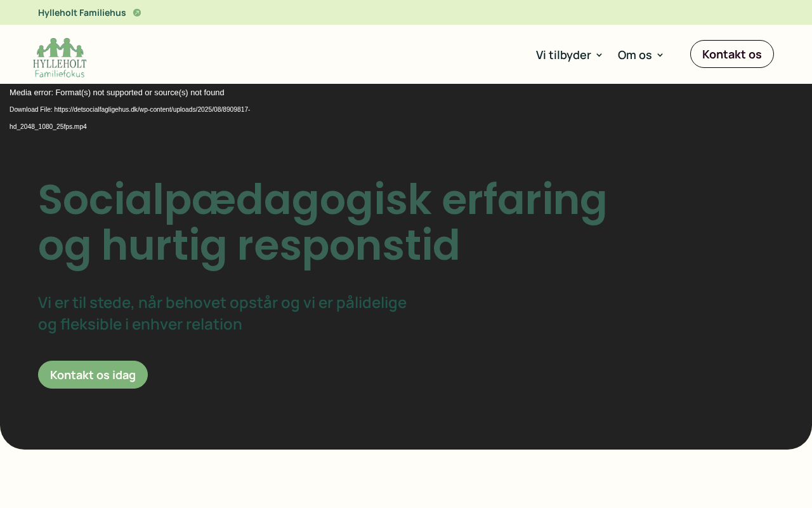Click the Familiefokus wordmark under the logo
The width and height of the screenshot is (812, 508).
(x=60, y=74)
